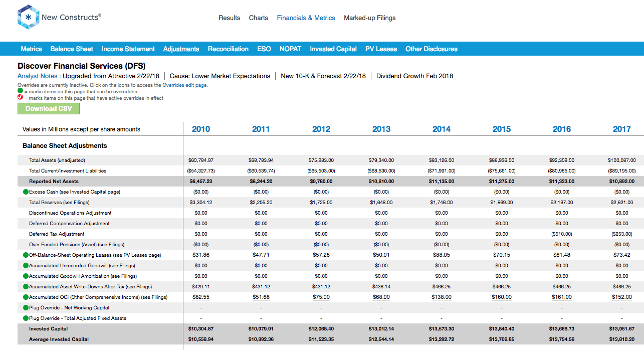Click the 2012 column header
The height and width of the screenshot is (350, 644).
321,129
